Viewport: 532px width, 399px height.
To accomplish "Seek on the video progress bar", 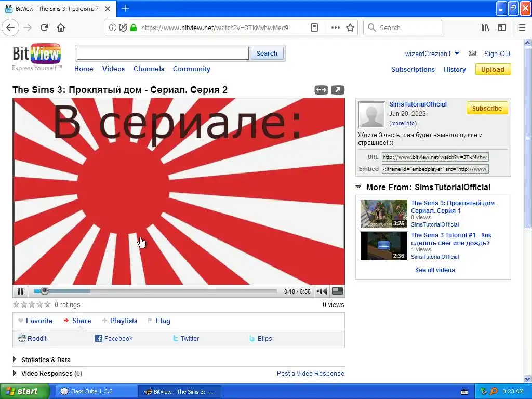I will click(x=155, y=291).
